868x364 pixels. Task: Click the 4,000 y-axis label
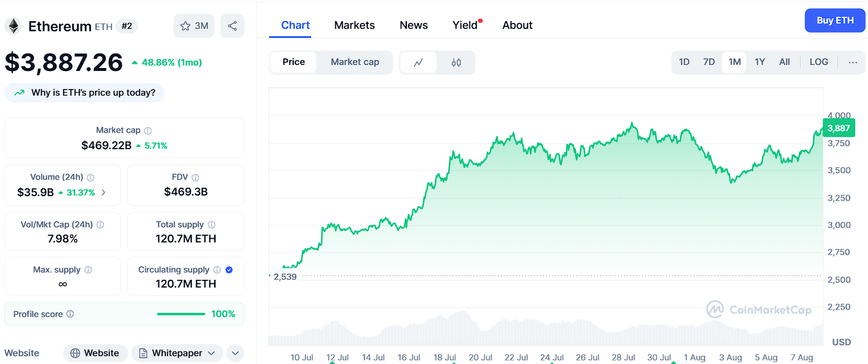tap(839, 116)
